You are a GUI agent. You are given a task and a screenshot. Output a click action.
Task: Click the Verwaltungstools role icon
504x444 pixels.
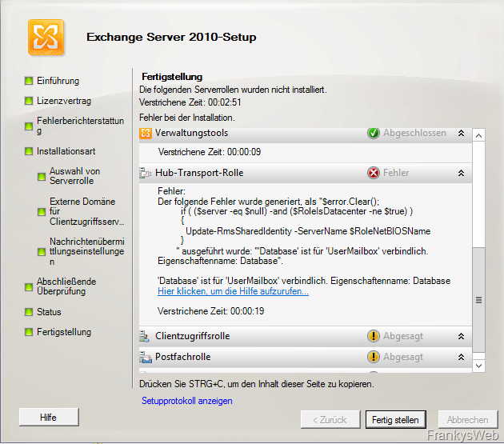[146, 133]
